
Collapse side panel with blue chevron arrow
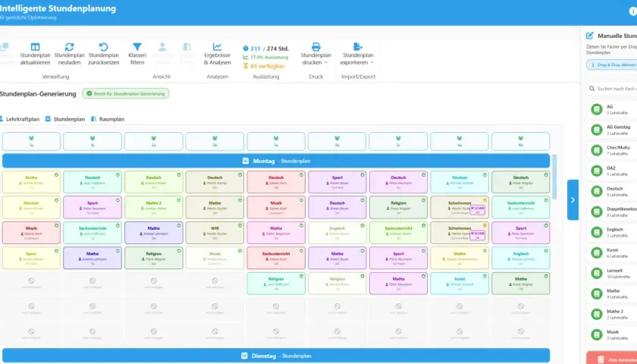click(x=573, y=200)
